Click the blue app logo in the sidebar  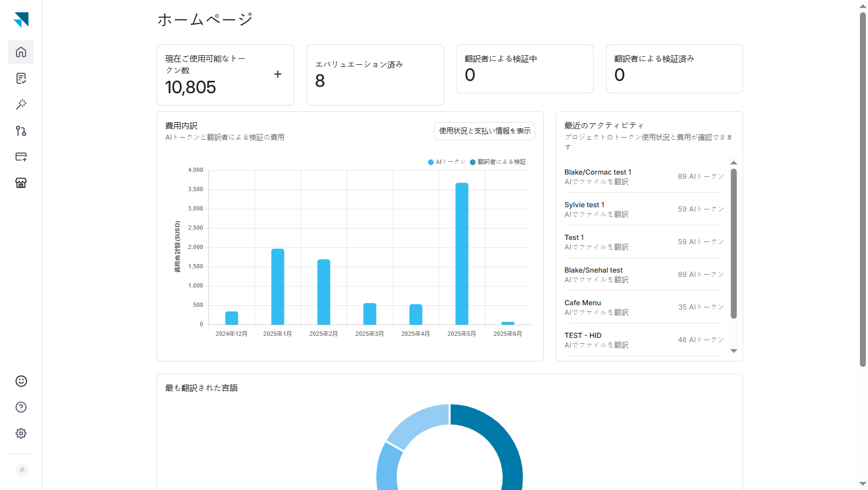coord(21,20)
